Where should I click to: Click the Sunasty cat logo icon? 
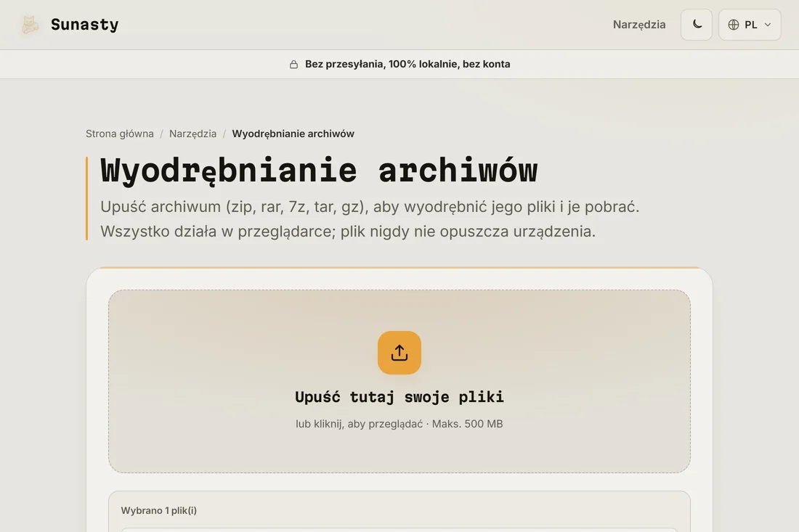coord(30,25)
